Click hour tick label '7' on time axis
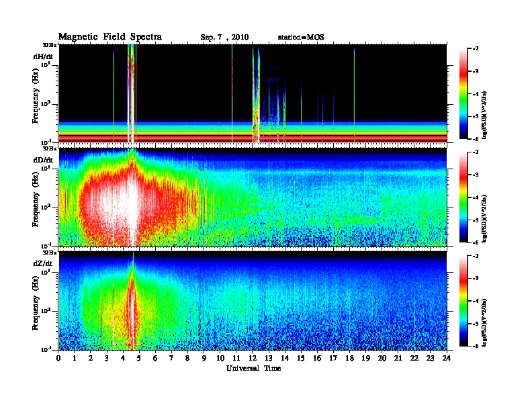The height and width of the screenshot is (411, 532). pyautogui.click(x=171, y=359)
